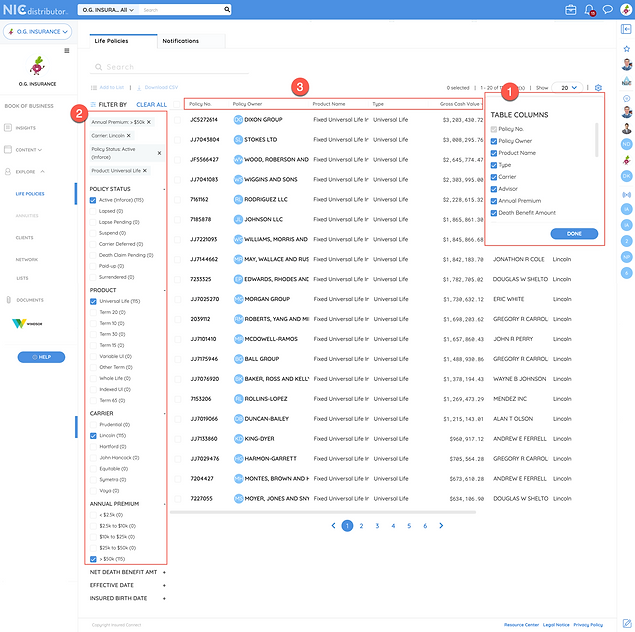
Task: Expand Insured Birth Date filter
Action: tap(164, 598)
